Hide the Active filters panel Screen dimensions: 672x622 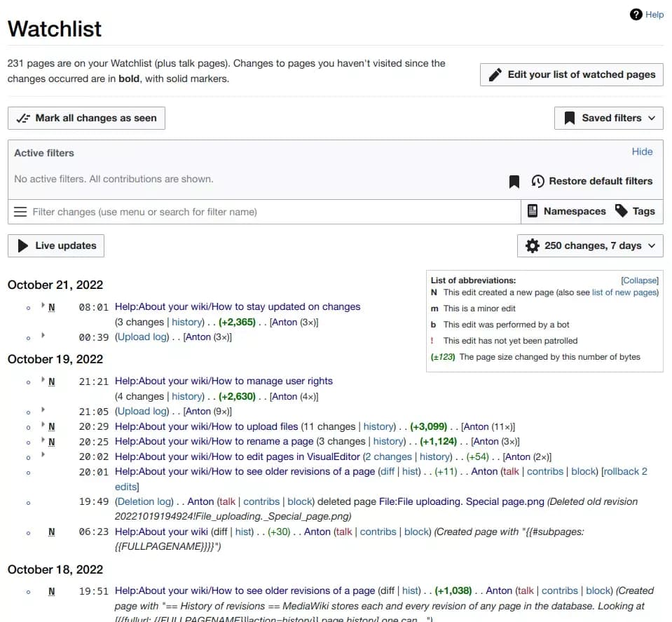click(x=643, y=151)
